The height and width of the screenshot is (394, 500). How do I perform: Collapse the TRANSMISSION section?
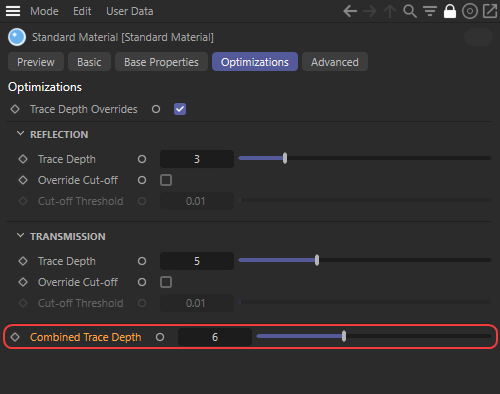point(20,236)
